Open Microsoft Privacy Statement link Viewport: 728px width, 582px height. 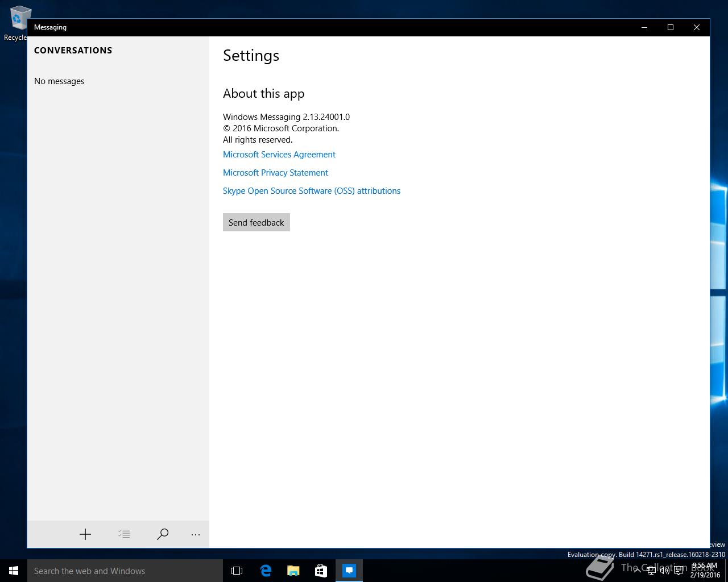(x=275, y=173)
